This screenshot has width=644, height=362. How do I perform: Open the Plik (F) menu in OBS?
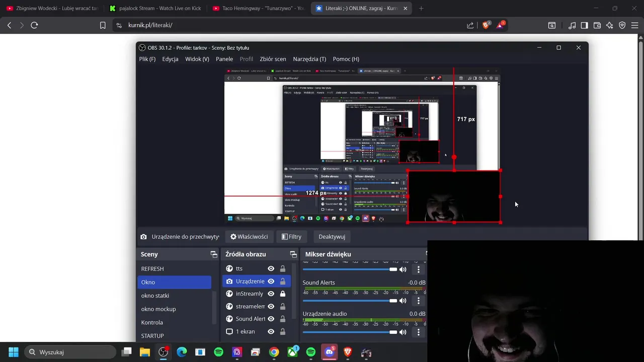point(147,59)
